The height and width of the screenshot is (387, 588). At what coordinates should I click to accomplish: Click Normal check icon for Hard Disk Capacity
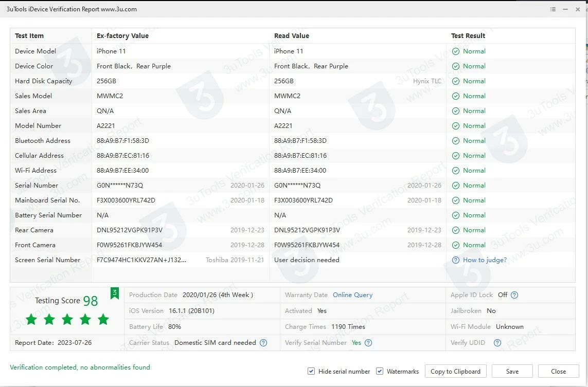456,81
